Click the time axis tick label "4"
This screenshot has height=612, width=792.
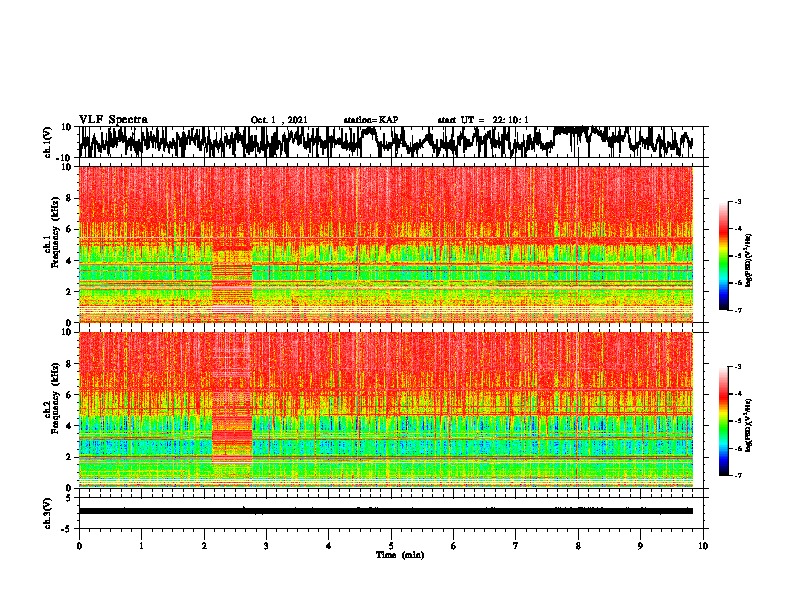pyautogui.click(x=329, y=546)
